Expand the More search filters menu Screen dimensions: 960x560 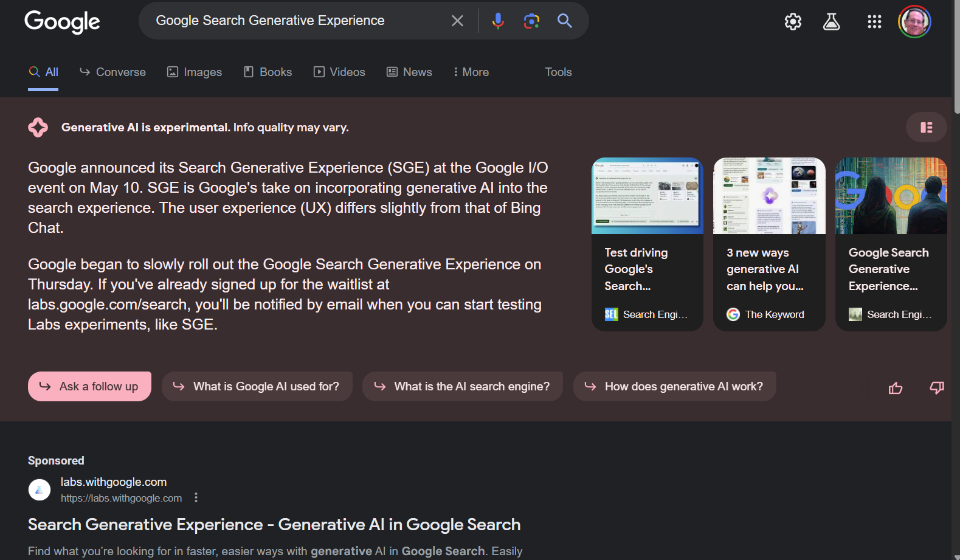471,72
